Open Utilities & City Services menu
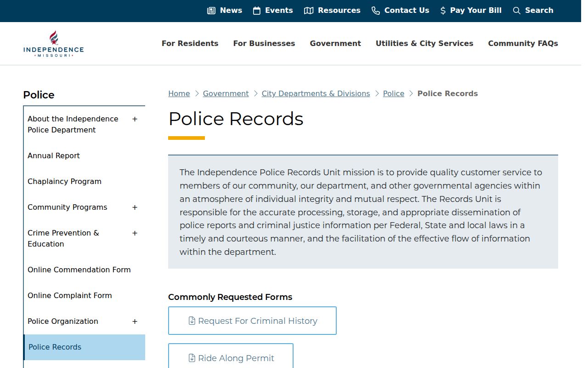Viewport: 588px width, 368px height. (424, 44)
